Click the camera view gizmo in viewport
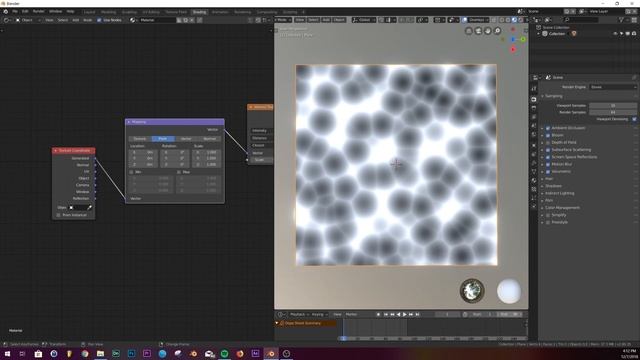640x360 pixels. (478, 31)
